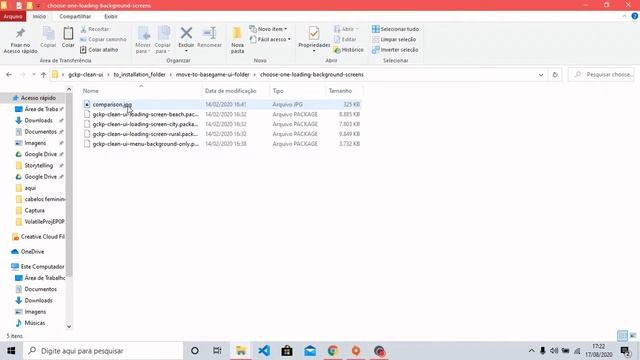
Task: Expand Novo item dropdown
Action: click(268, 29)
